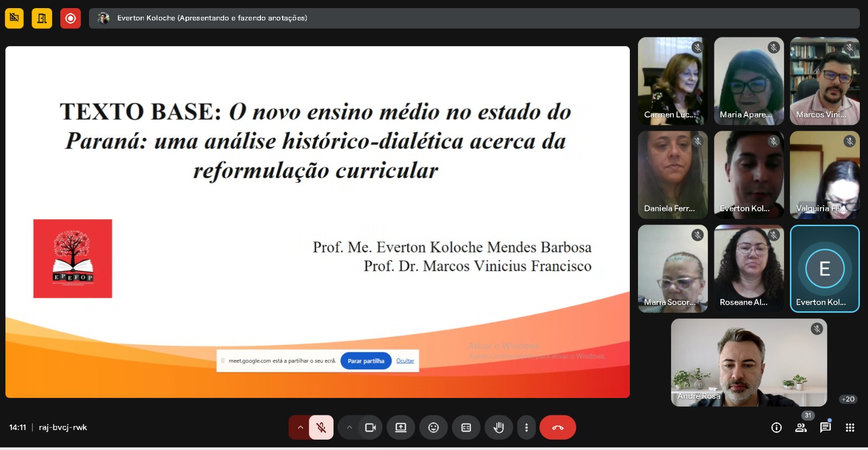The height and width of the screenshot is (450, 868).
Task: Open the share screen control
Action: click(401, 428)
